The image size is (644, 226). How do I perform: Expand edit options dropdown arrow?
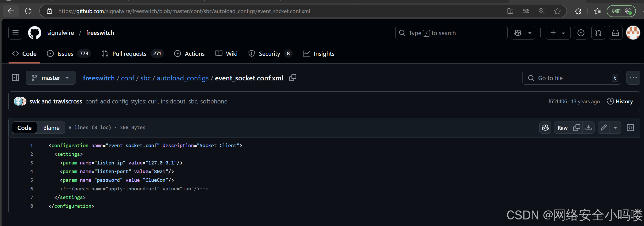pos(615,128)
